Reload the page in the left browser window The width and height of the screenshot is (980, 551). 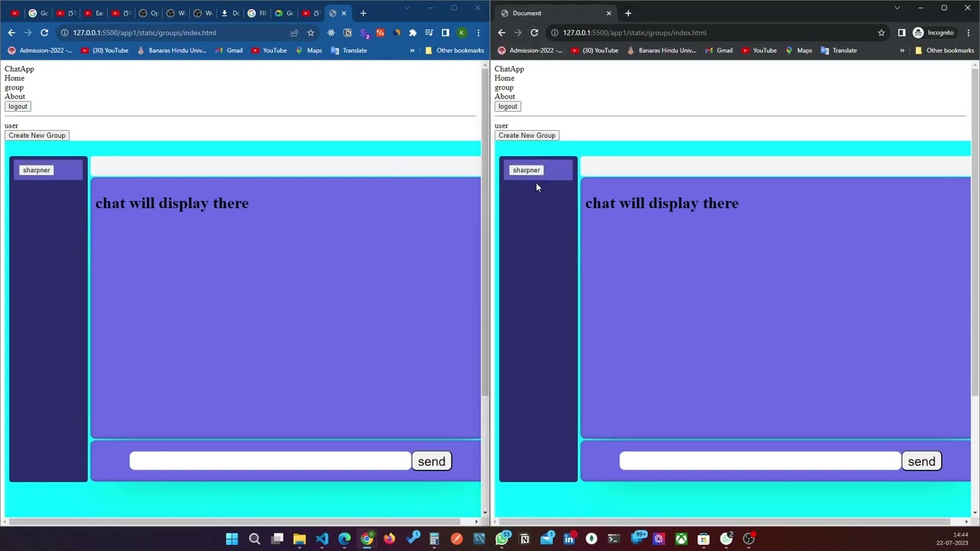(x=44, y=33)
